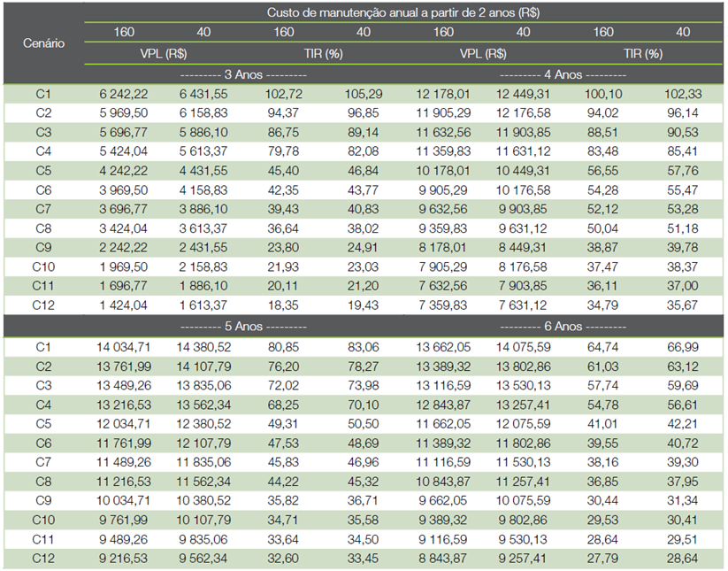Select the value 13 761,99
Screen dimensions: 728x571
pyautogui.click(x=124, y=367)
